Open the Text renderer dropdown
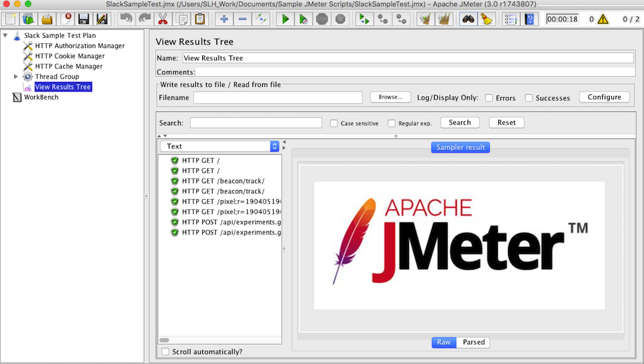Image resolution: width=644 pixels, height=364 pixels. [220, 146]
